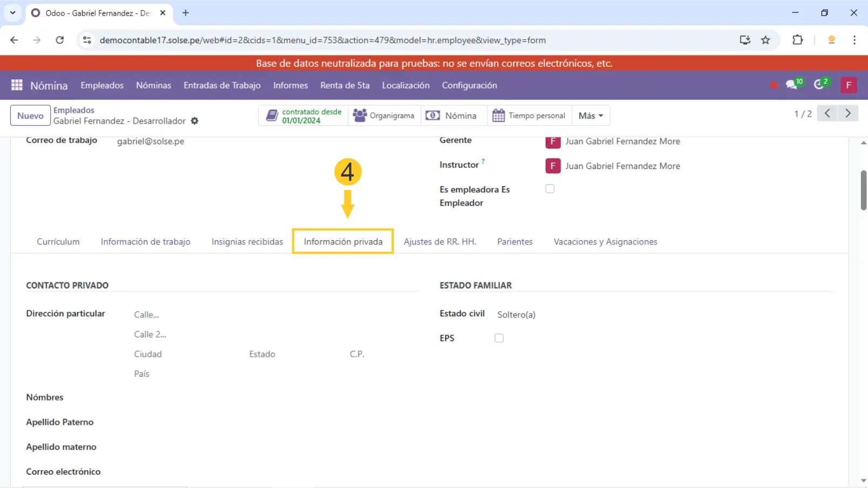Switch to the Parientes tab
Image resolution: width=868 pixels, height=488 pixels.
[x=515, y=242]
